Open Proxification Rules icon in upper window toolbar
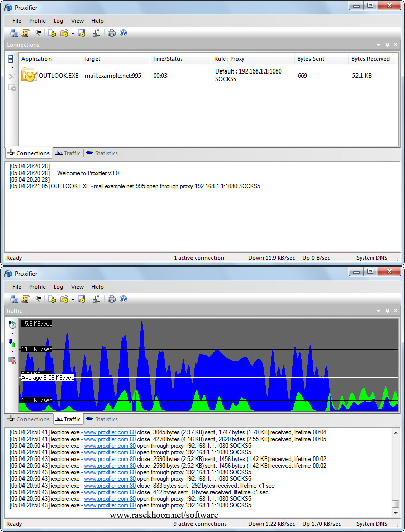 pos(26,33)
